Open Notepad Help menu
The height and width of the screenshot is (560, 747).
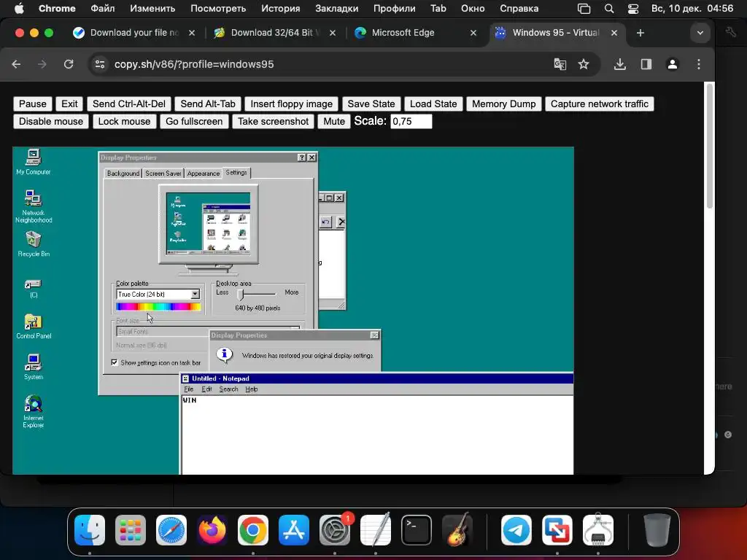click(252, 389)
